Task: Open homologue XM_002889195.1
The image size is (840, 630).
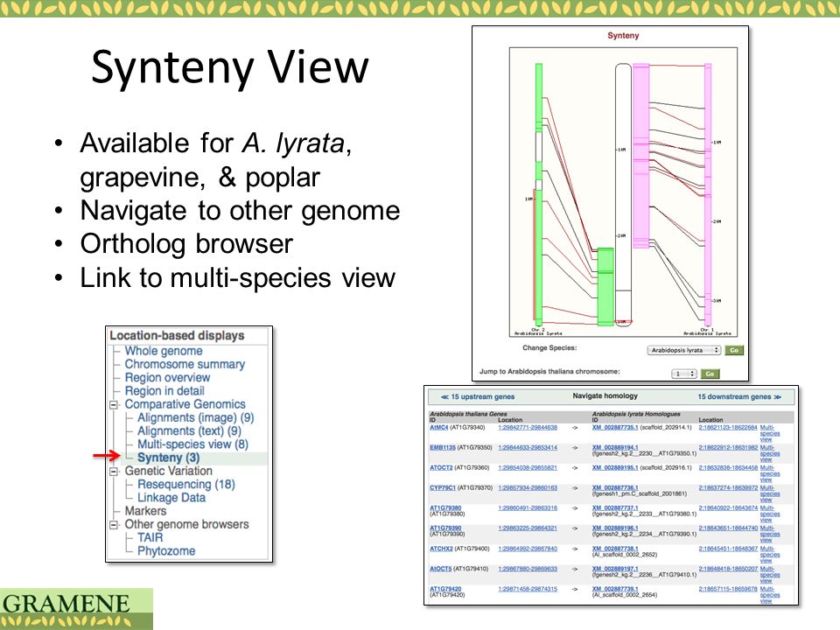Action: [x=615, y=467]
